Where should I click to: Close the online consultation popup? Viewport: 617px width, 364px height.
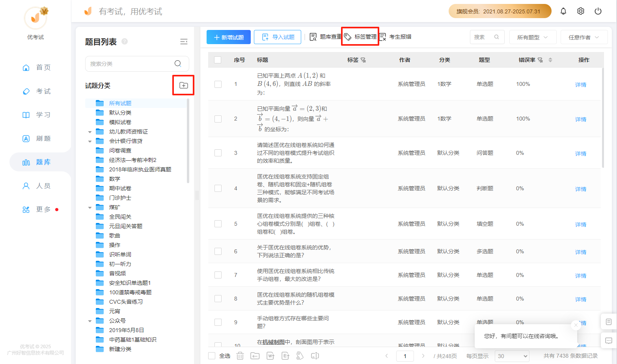click(x=576, y=325)
